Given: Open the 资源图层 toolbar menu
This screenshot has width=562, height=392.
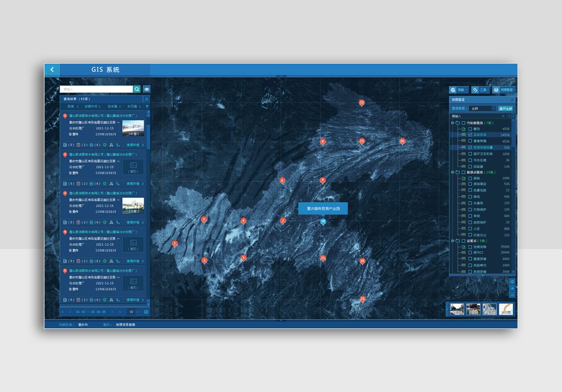Looking at the screenshot, I should tap(504, 89).
